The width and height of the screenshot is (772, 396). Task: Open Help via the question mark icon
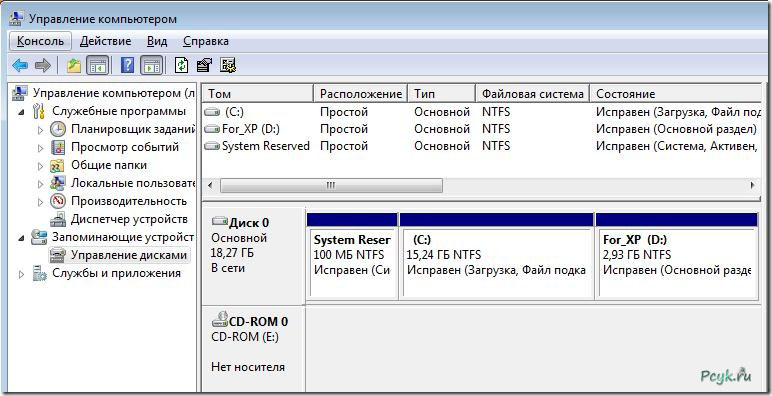click(x=128, y=65)
